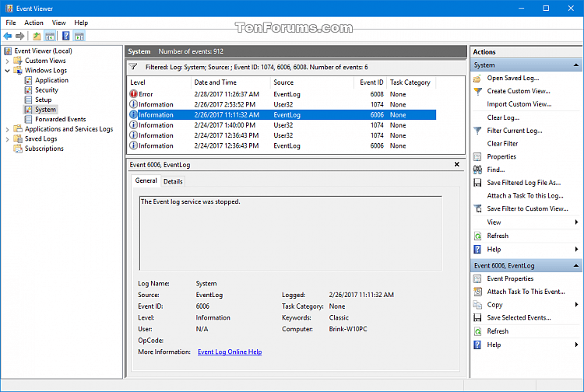
Task: Click the Event Viewer title bar icon
Action: point(9,9)
